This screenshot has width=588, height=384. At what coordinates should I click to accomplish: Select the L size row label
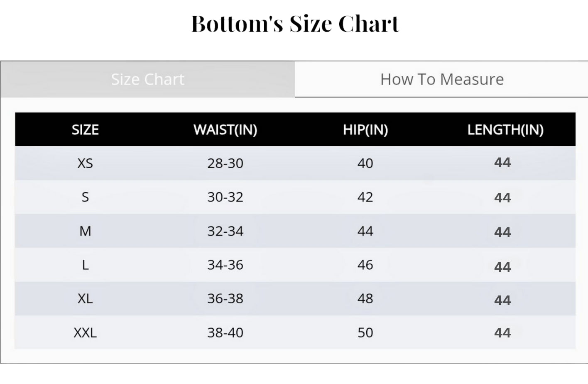coord(85,265)
